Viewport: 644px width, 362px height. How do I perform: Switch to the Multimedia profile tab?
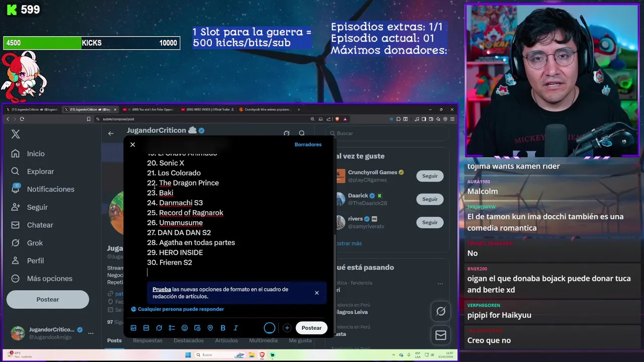(x=263, y=340)
